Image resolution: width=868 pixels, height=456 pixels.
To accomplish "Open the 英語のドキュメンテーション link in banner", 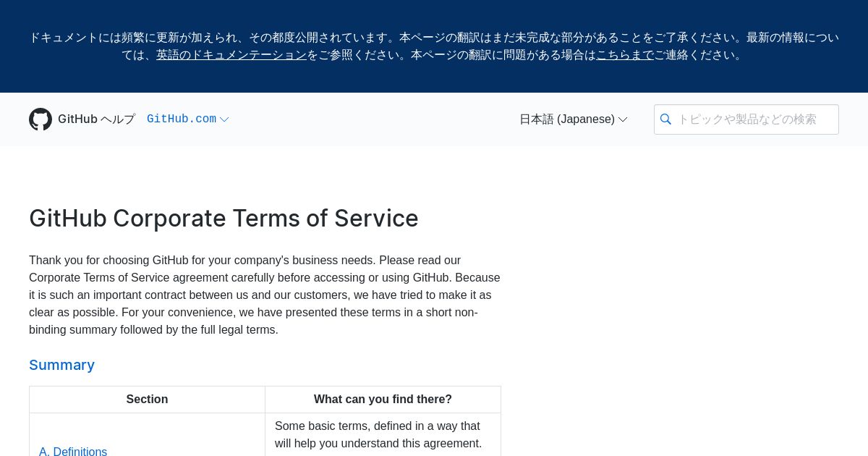I will (x=231, y=55).
